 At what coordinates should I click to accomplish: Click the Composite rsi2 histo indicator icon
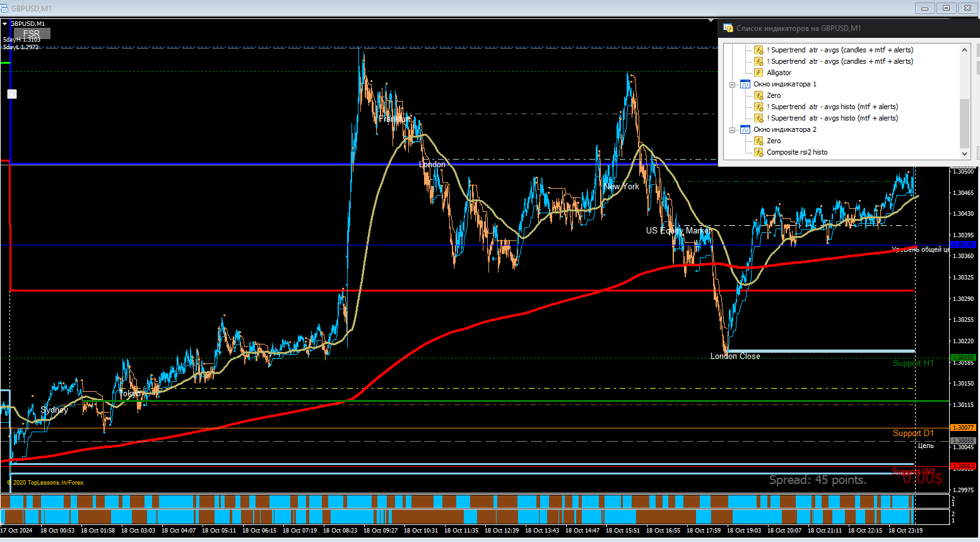pos(759,152)
